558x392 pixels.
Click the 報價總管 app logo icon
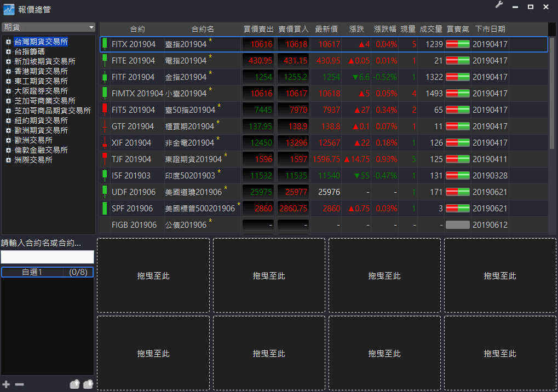(9, 10)
